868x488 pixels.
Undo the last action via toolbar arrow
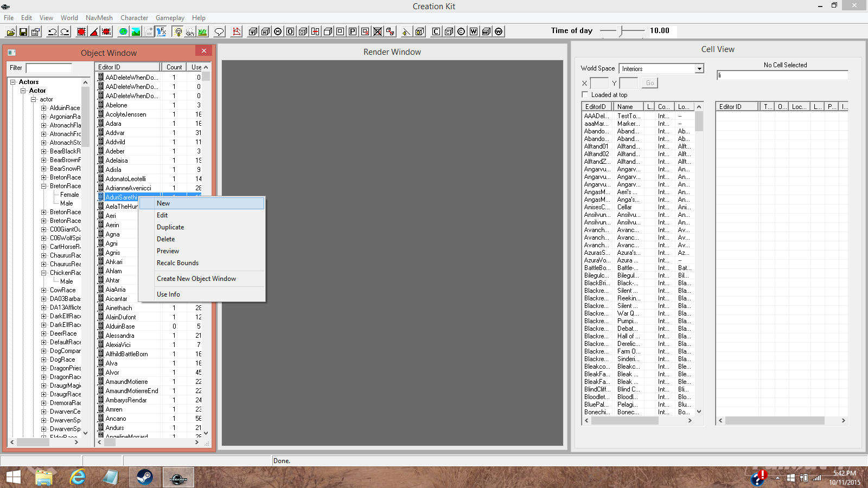pos(52,31)
